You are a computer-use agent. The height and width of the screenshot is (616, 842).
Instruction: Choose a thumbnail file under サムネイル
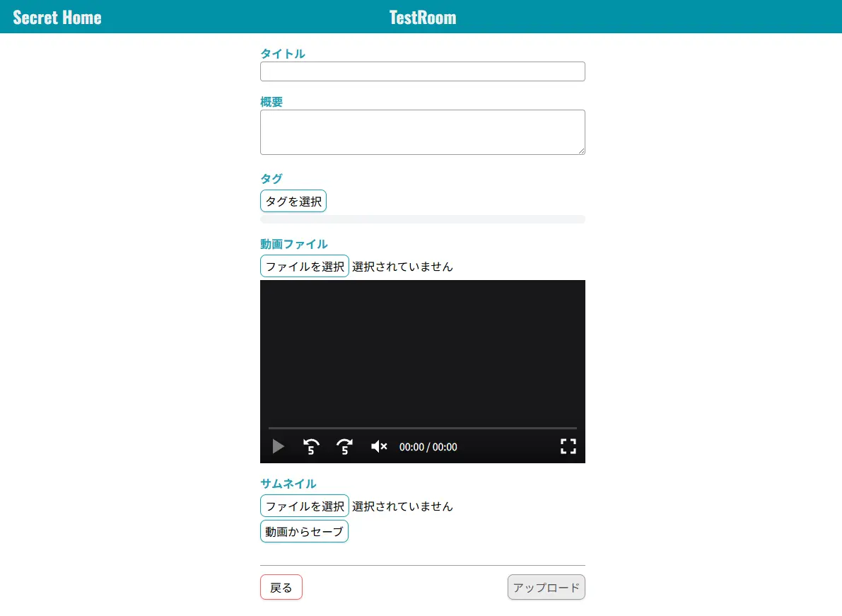(304, 505)
